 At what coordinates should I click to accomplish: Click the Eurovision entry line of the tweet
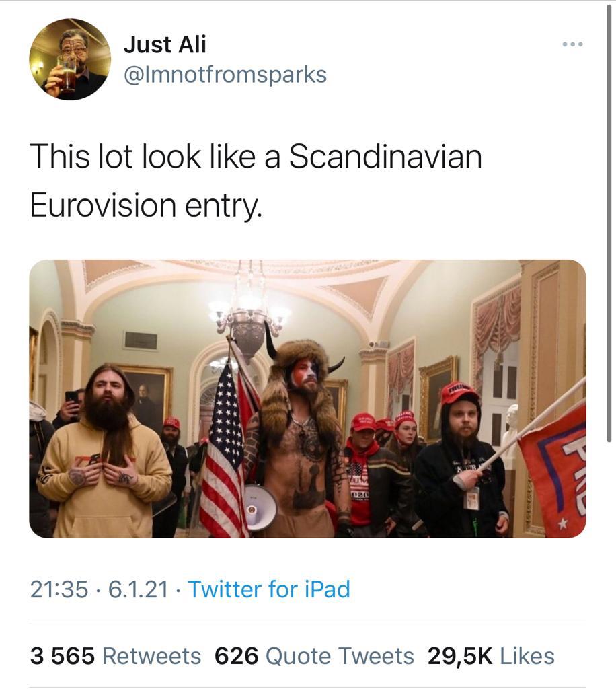click(x=146, y=206)
